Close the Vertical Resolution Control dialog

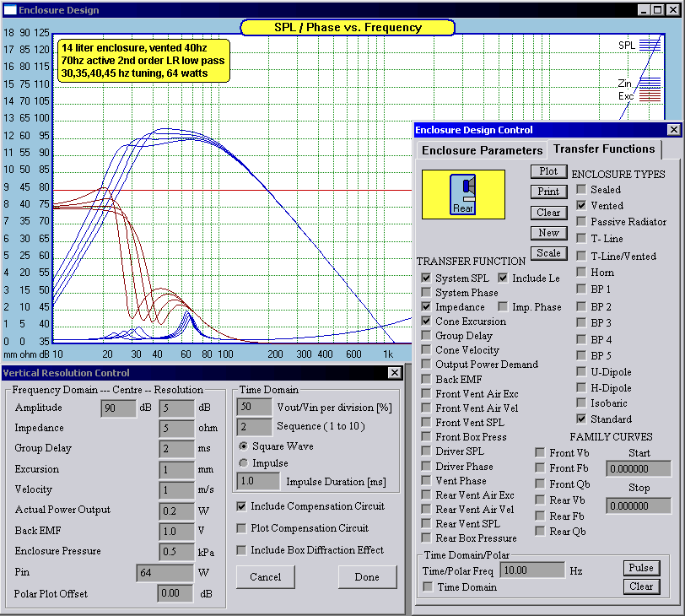click(x=395, y=373)
